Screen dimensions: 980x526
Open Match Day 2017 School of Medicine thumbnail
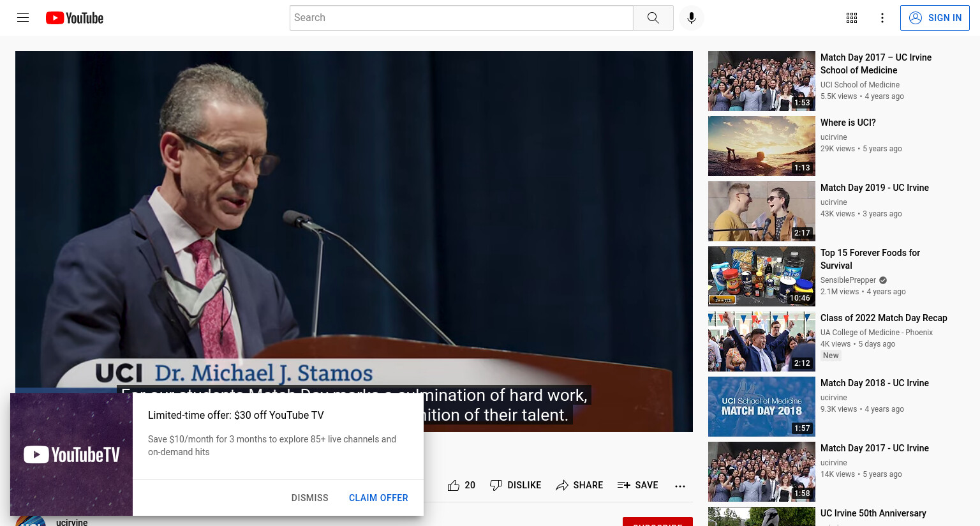tap(762, 81)
